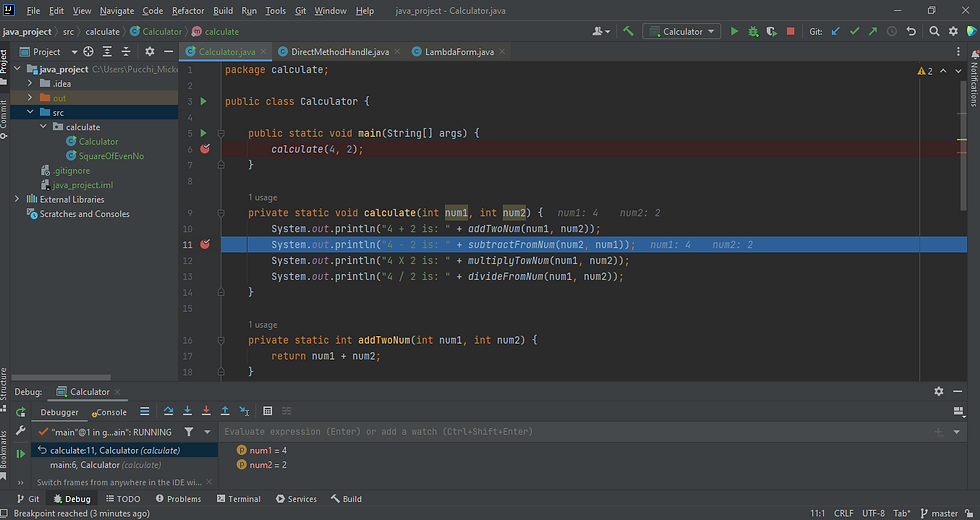Open the Problems tool window
The width and height of the screenshot is (980, 520).
click(x=178, y=499)
